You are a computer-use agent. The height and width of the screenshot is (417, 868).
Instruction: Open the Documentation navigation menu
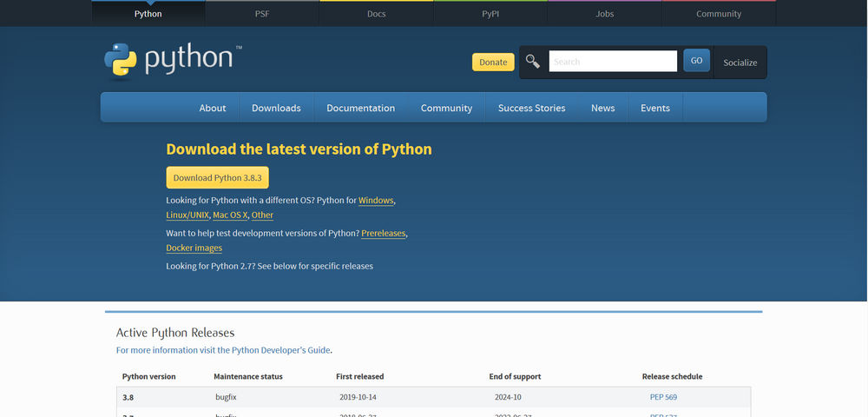[x=361, y=108]
